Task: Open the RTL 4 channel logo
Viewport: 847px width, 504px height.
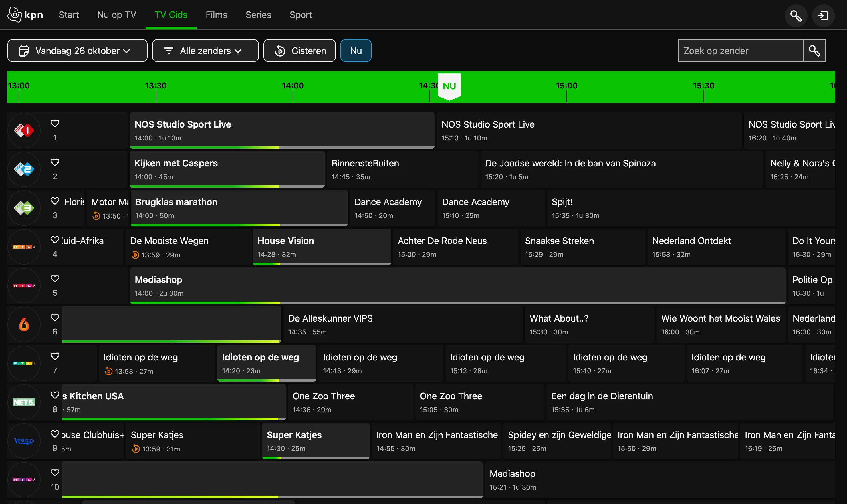Action: 24,247
